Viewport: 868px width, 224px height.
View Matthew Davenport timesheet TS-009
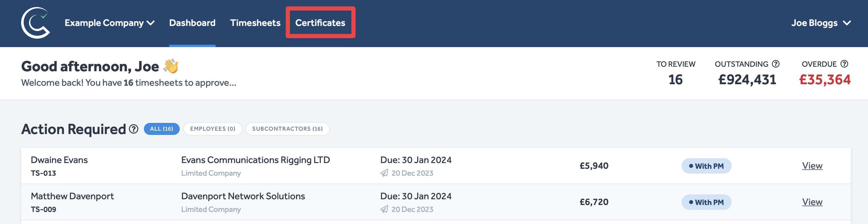click(812, 202)
